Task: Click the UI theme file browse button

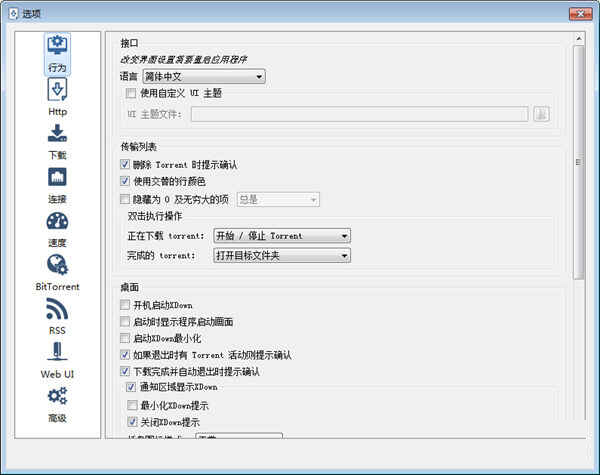Action: [541, 114]
